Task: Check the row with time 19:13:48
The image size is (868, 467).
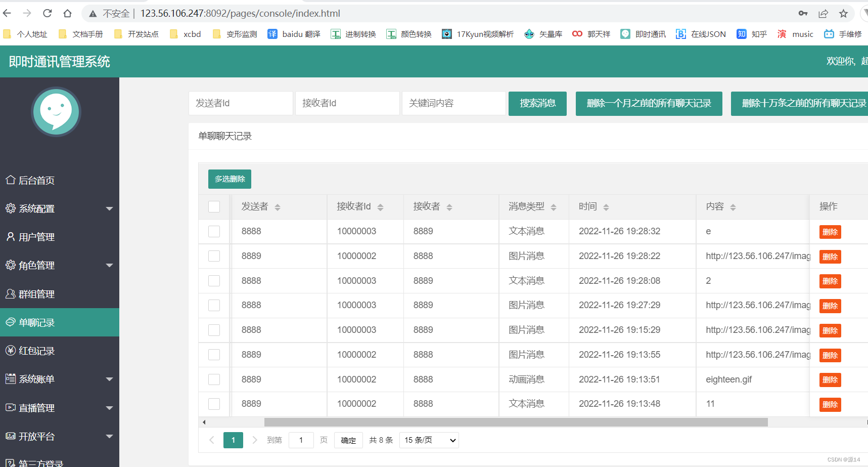Action: click(214, 404)
